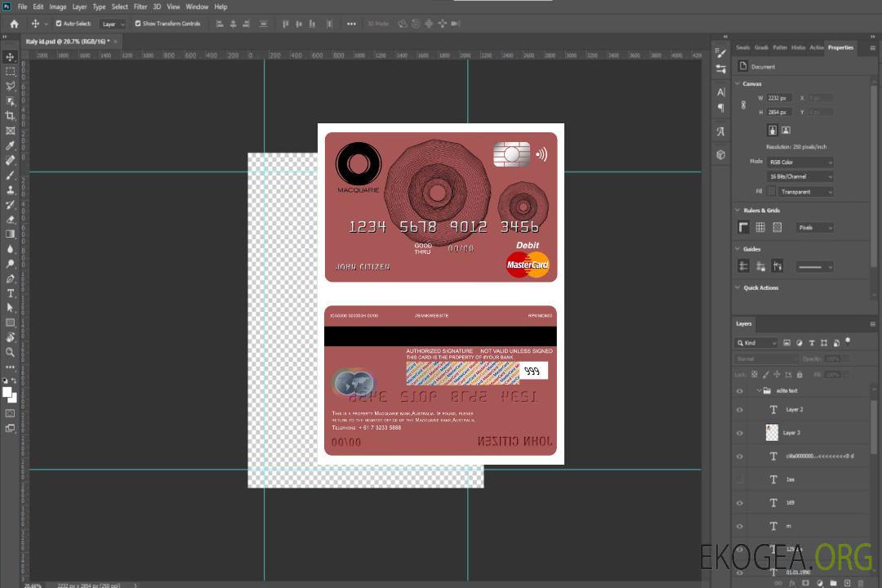The width and height of the screenshot is (882, 588).
Task: Open the Transparent fill dropdown
Action: [x=805, y=192]
